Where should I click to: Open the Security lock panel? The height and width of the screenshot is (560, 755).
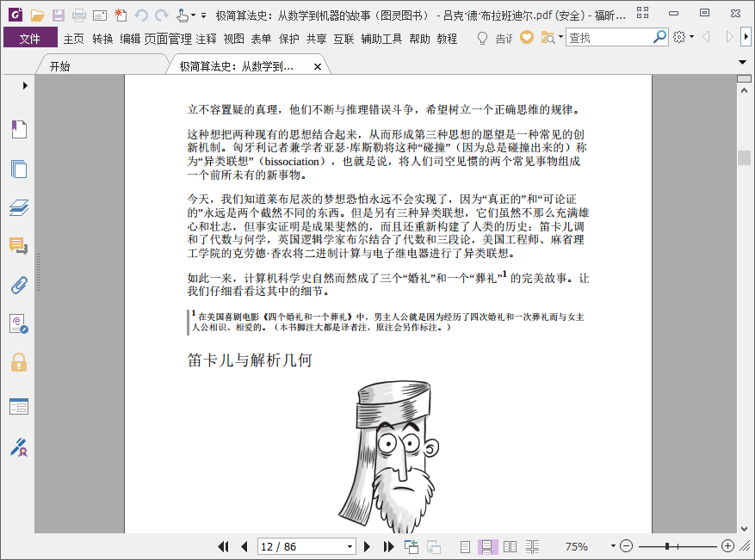point(19,362)
